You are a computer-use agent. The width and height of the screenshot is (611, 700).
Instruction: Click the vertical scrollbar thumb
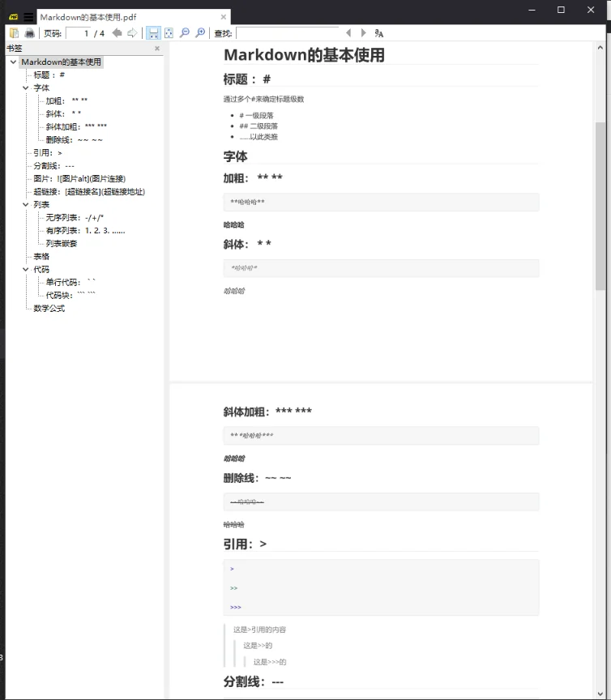tap(600, 206)
